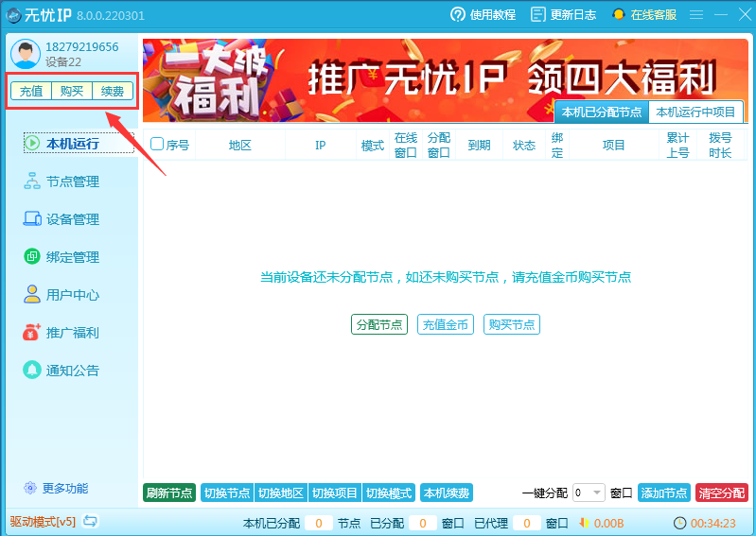Screen dimensions: 756x536
Task: Toggle the 序号 select-all checkbox
Action: [157, 144]
